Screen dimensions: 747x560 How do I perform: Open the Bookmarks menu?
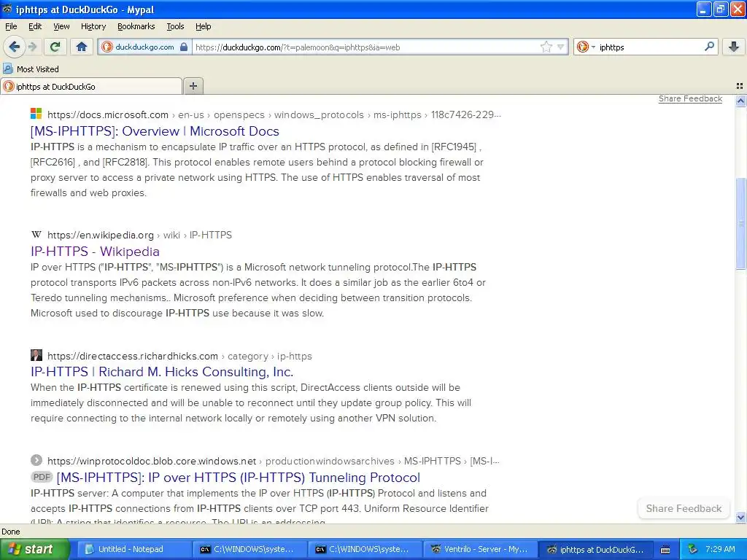point(136,26)
